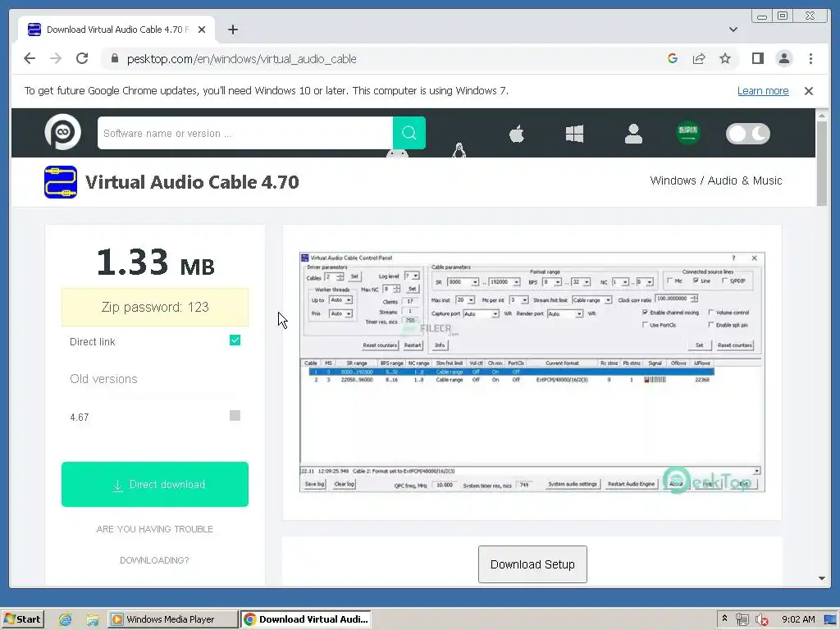
Task: Open the tab search dropdown chevron
Action: point(733,30)
